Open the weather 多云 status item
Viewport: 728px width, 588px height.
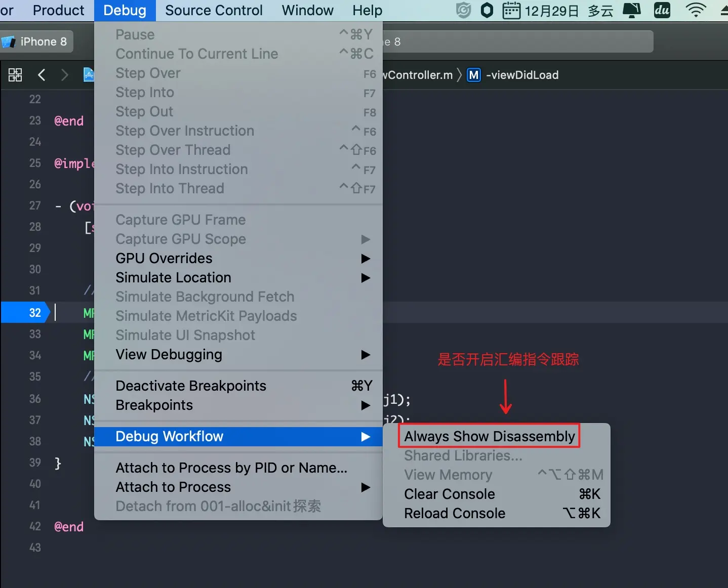(x=600, y=11)
